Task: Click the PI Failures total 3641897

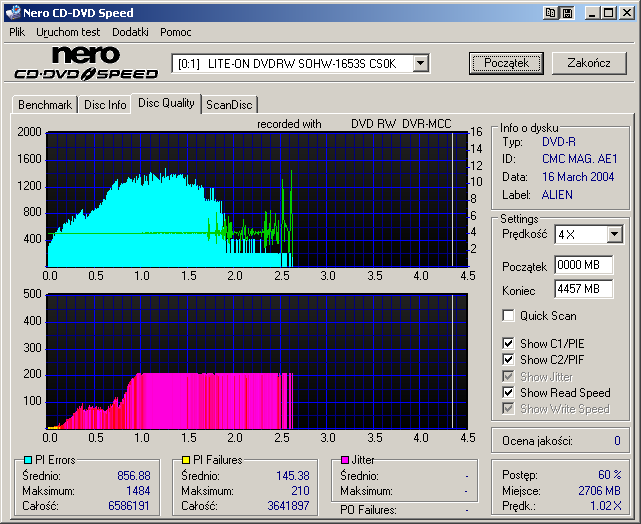Action: [x=288, y=506]
